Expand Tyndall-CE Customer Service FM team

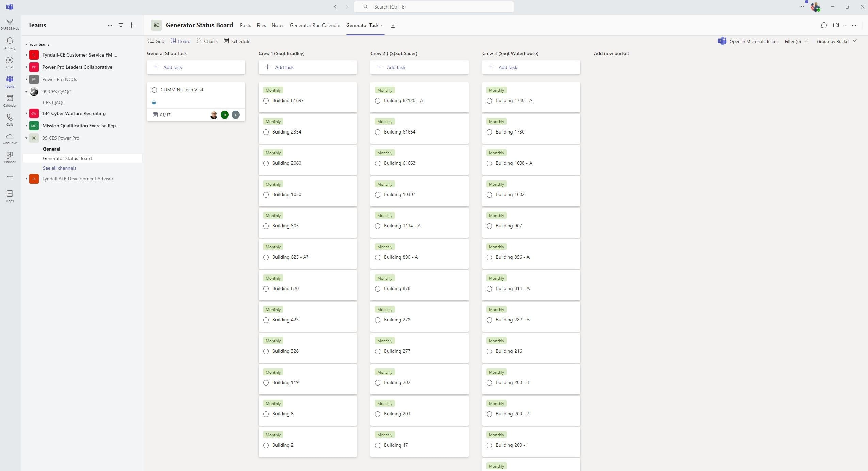(26, 55)
